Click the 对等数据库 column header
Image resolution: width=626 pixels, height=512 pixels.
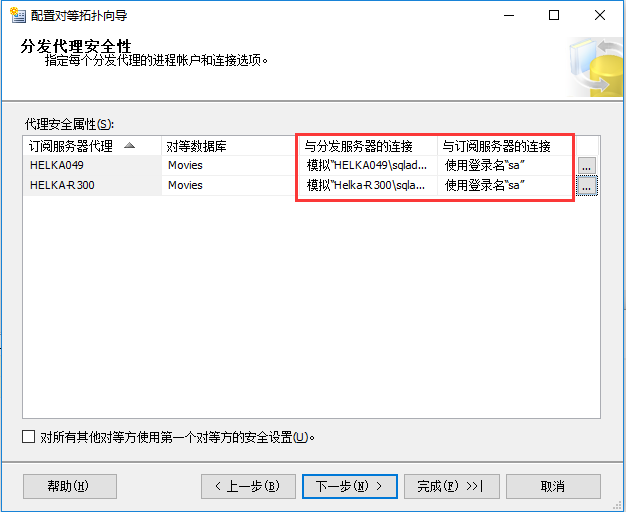click(x=230, y=146)
